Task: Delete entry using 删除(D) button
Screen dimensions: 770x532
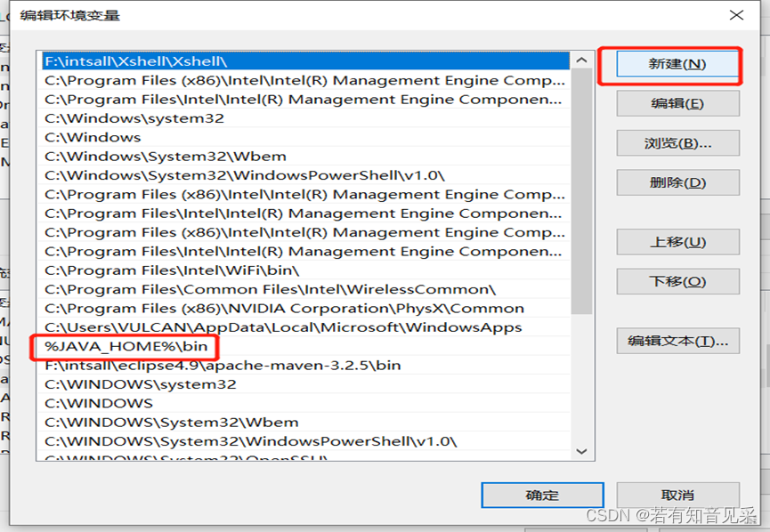Action: [x=677, y=183]
